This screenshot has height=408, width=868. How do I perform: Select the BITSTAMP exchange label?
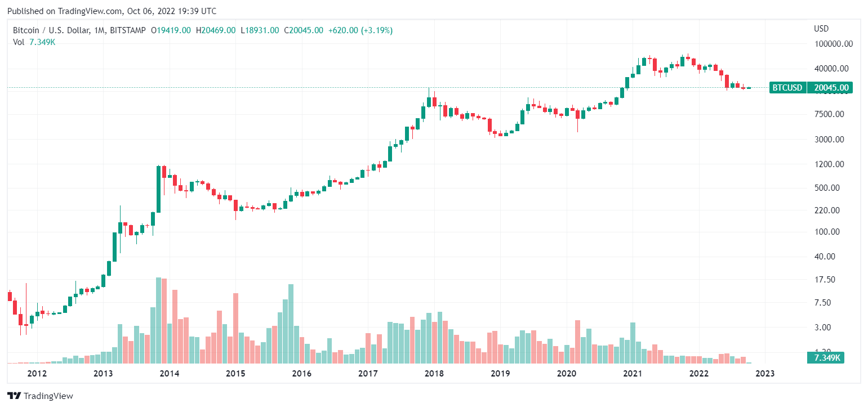129,30
